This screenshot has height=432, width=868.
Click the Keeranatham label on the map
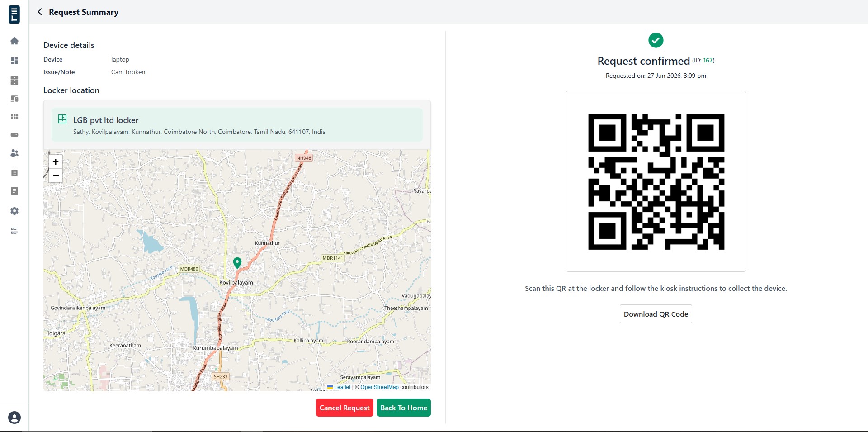point(125,345)
